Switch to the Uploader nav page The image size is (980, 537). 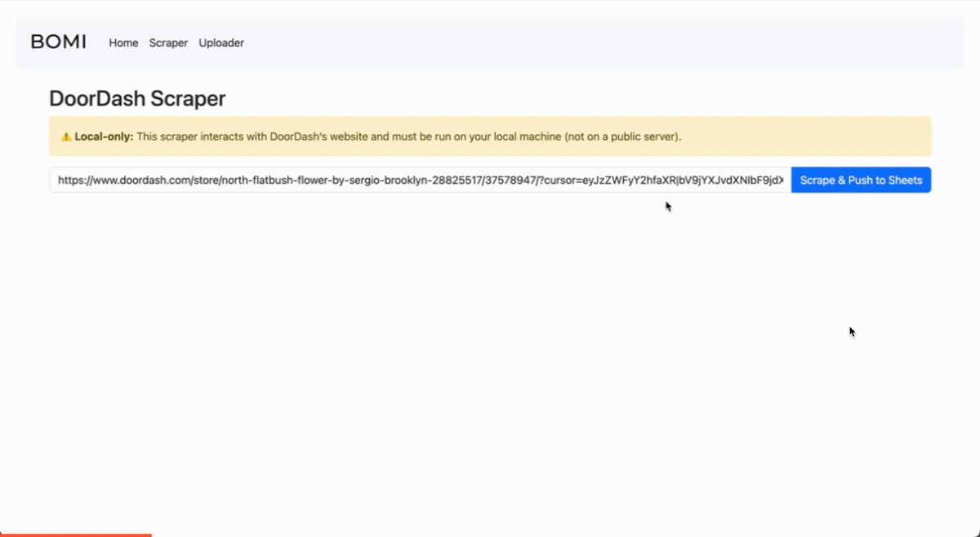click(x=221, y=43)
